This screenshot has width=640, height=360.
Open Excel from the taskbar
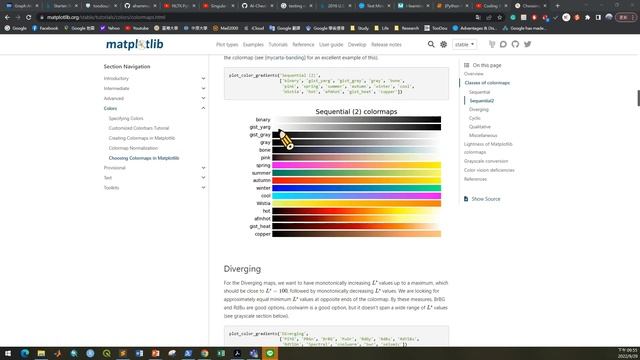tap(221, 353)
